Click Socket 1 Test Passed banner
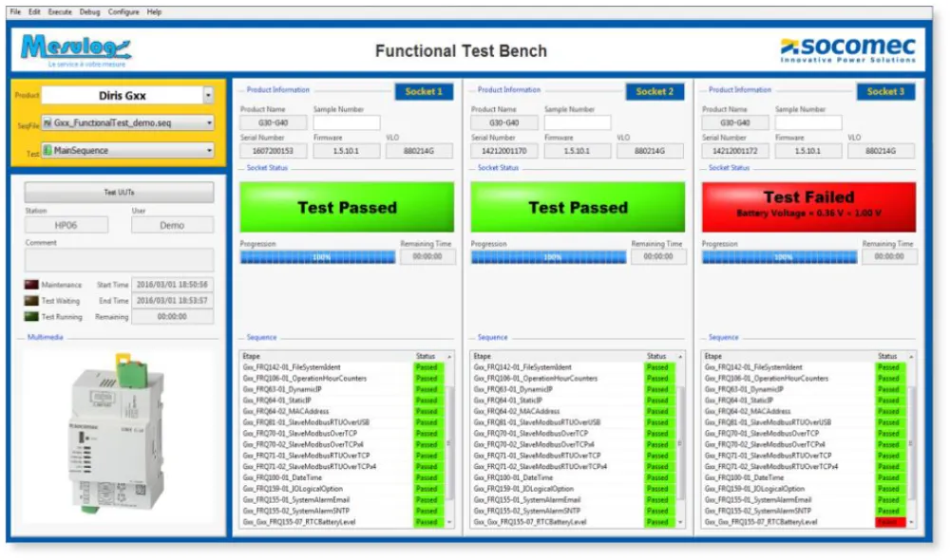The image size is (950, 560). click(347, 207)
